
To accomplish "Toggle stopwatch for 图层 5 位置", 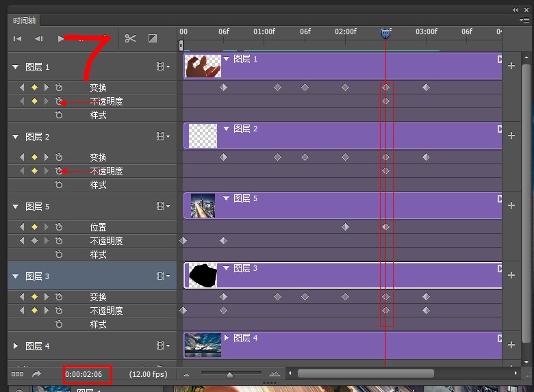I will 59,227.
